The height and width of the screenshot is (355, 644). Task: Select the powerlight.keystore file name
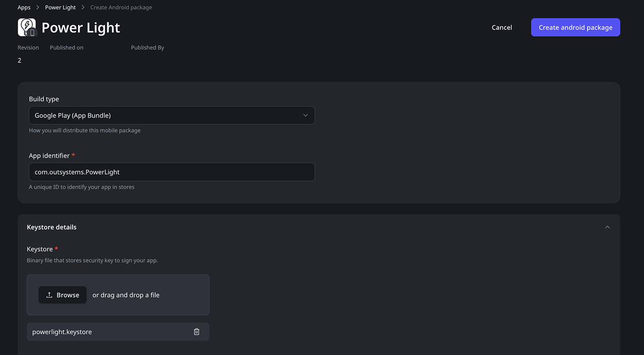click(62, 332)
